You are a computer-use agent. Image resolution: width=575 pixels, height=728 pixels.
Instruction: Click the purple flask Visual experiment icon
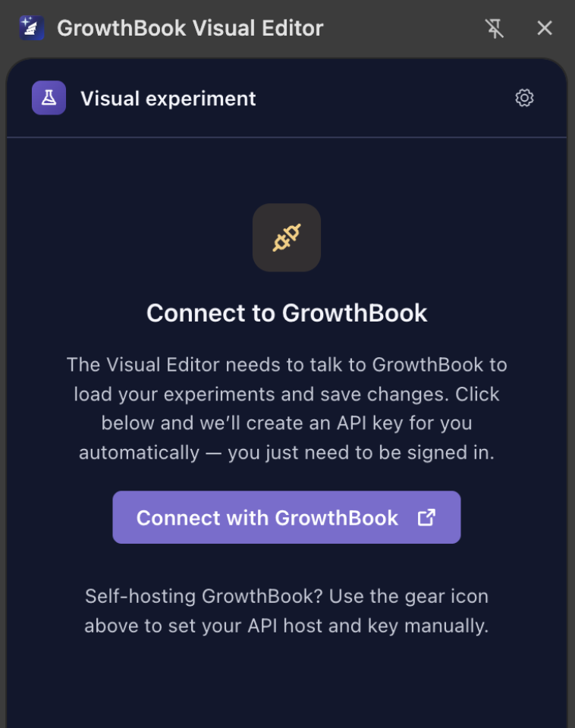49,98
